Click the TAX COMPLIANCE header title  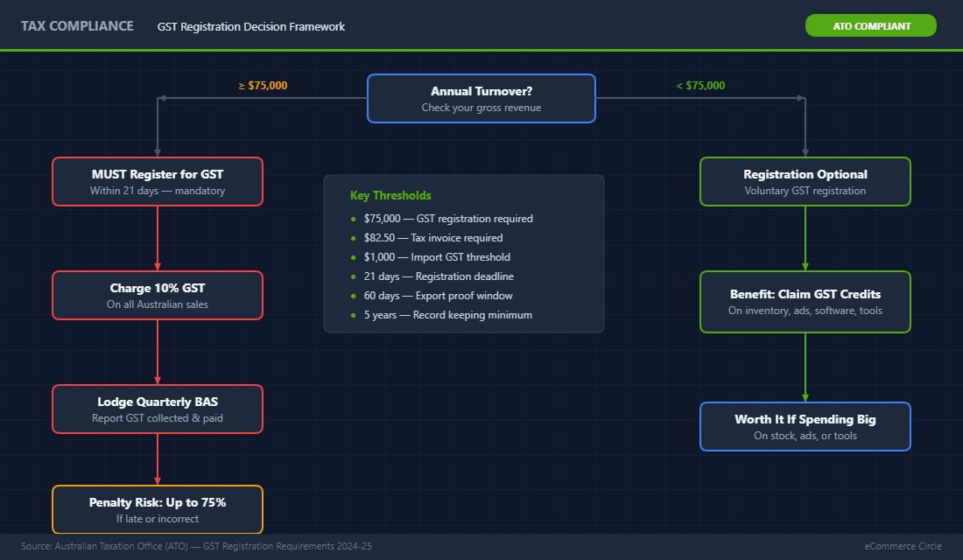pyautogui.click(x=77, y=26)
